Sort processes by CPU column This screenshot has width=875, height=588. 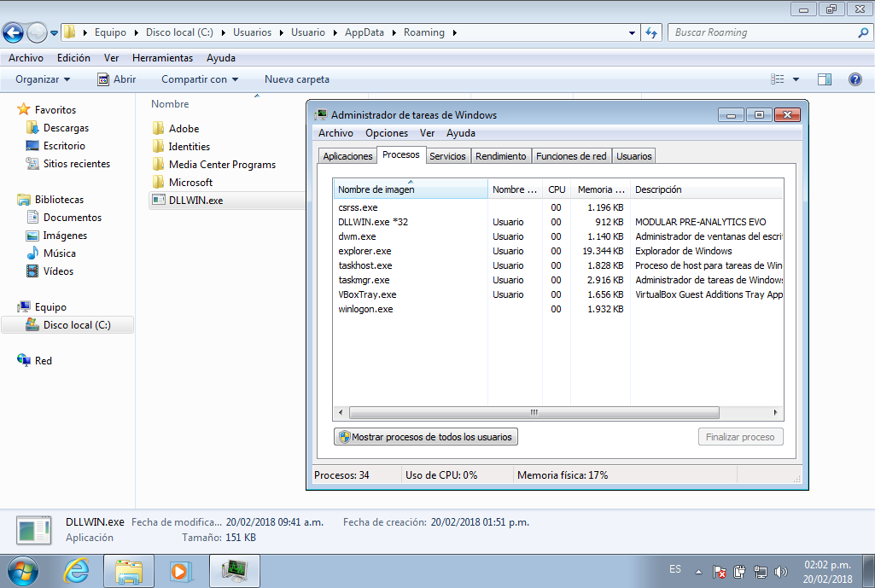click(557, 189)
